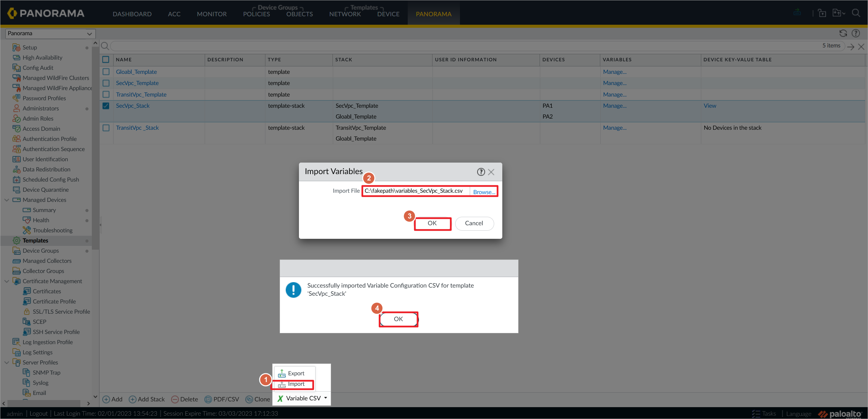Click the Delete button in toolbar
Screen dimensions: 868x419
tap(185, 399)
